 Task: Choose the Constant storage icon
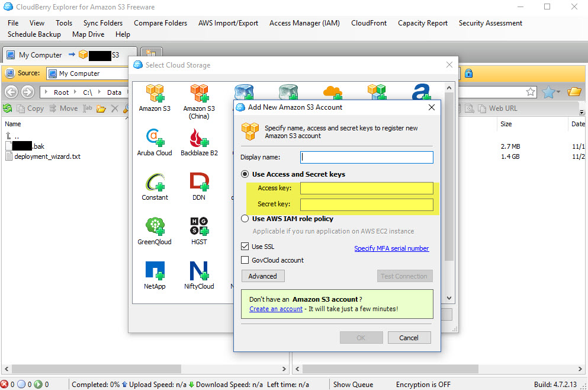155,183
